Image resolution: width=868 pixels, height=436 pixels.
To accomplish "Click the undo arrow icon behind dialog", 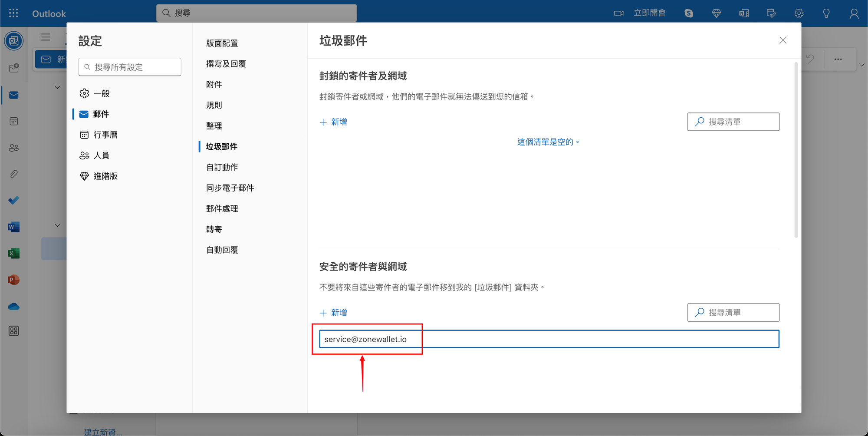I will 810,59.
